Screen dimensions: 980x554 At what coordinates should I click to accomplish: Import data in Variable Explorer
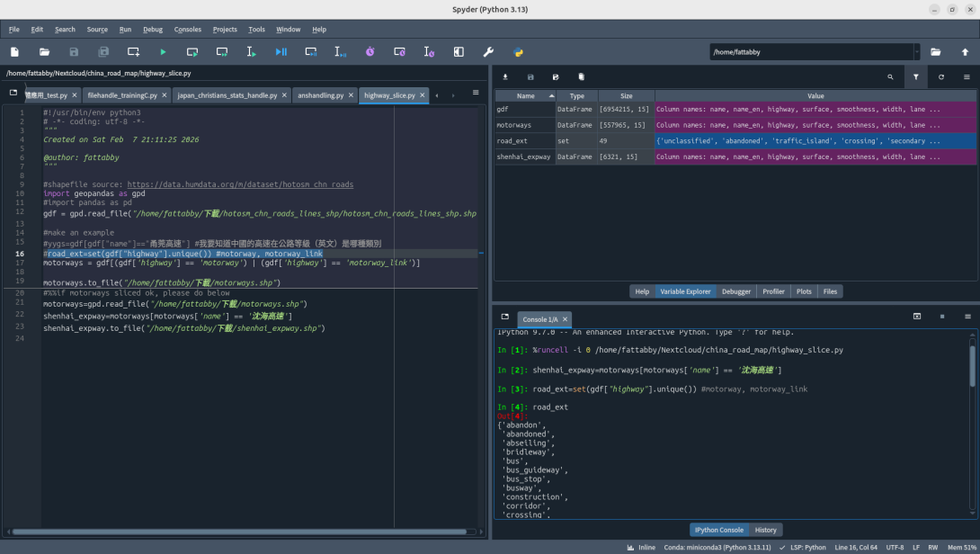505,77
